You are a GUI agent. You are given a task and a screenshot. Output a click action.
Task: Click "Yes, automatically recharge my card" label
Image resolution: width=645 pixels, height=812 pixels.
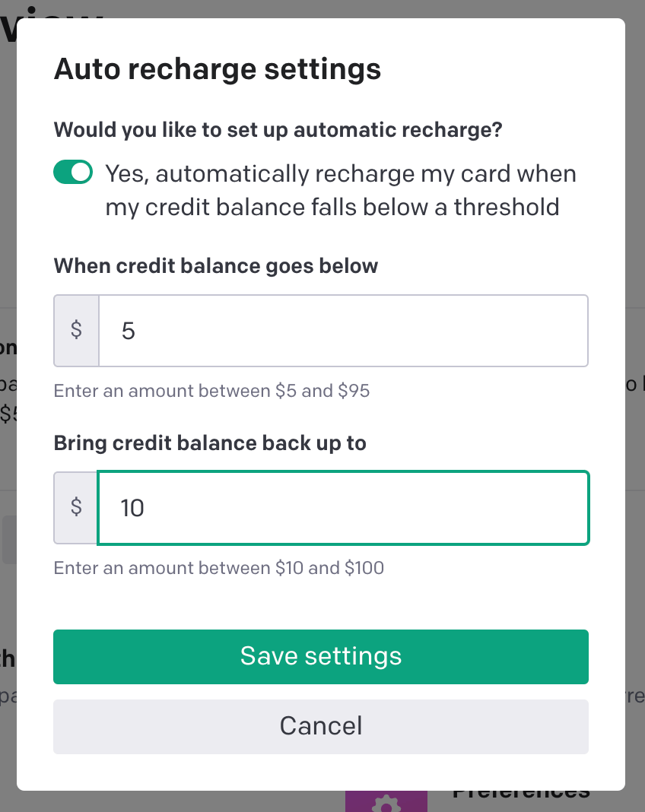340,174
